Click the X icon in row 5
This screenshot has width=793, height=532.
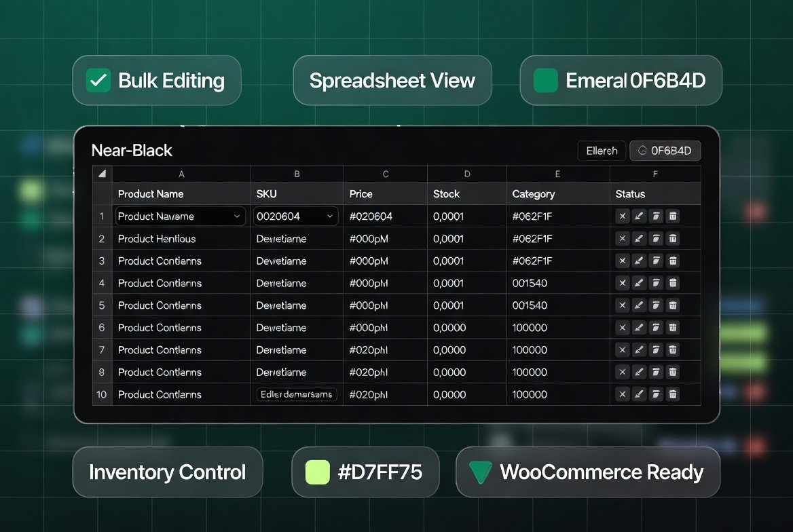click(623, 305)
